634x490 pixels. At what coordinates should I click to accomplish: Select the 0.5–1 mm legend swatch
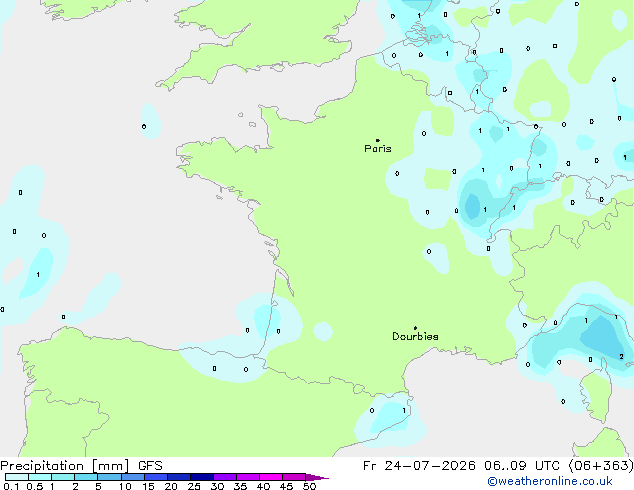tap(40, 477)
